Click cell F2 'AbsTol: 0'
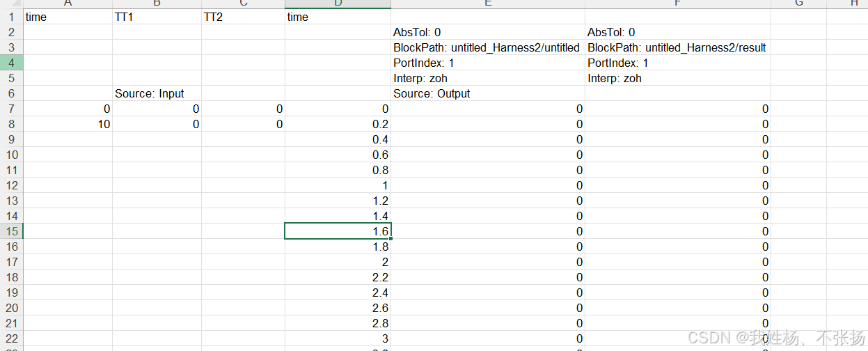 click(x=678, y=32)
